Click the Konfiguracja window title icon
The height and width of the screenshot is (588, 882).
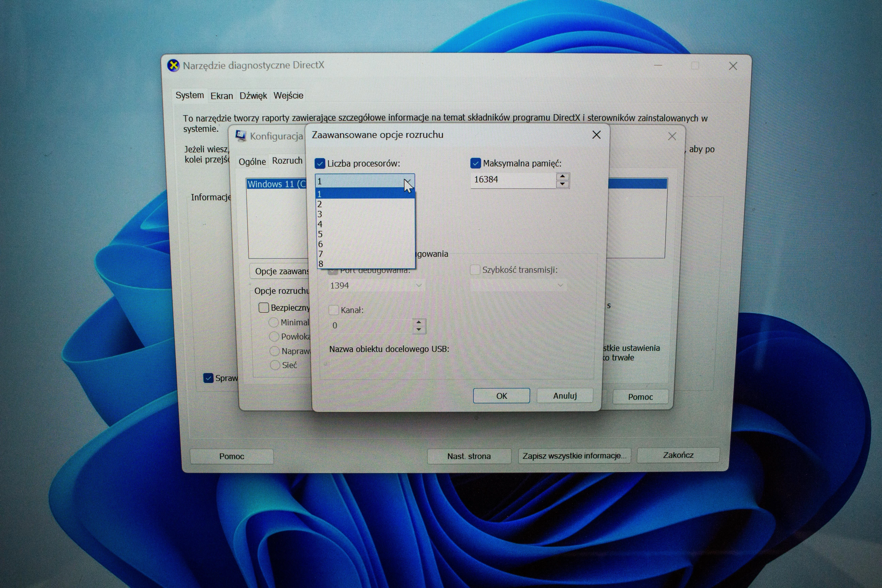point(241,136)
